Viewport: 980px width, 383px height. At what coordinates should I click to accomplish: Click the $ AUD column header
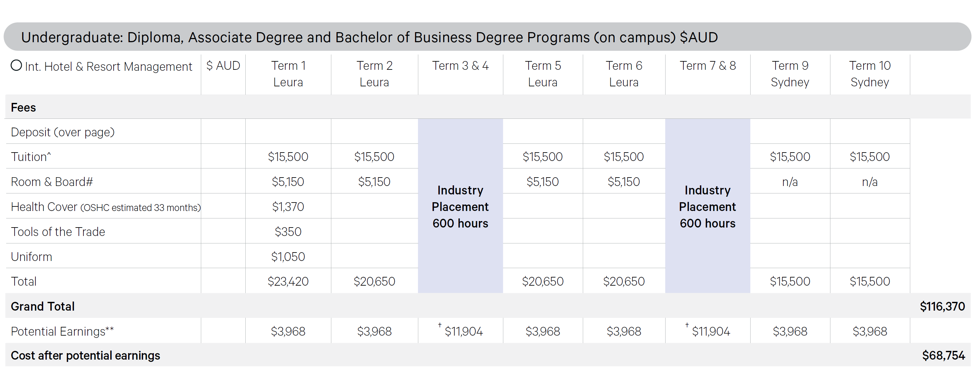tap(223, 66)
